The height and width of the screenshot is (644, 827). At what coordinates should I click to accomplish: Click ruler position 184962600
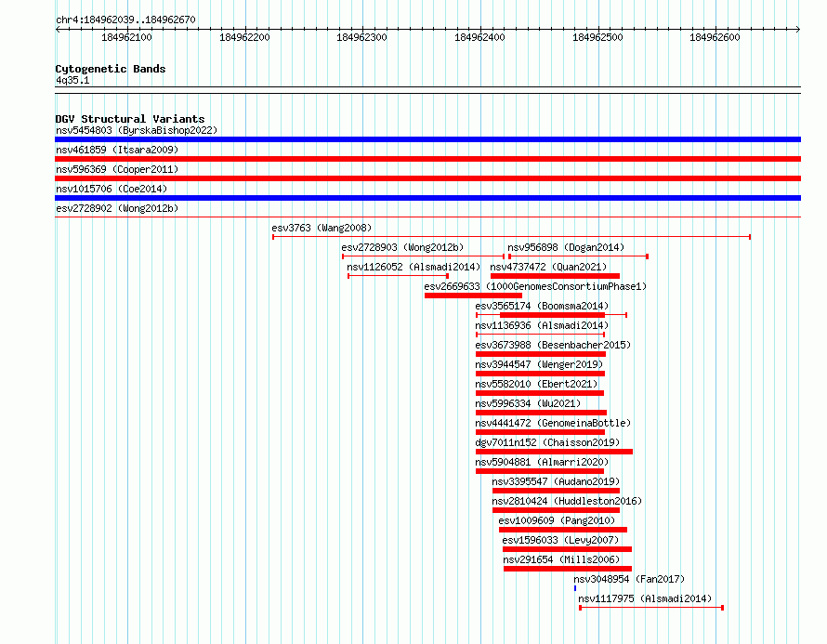[x=715, y=37]
